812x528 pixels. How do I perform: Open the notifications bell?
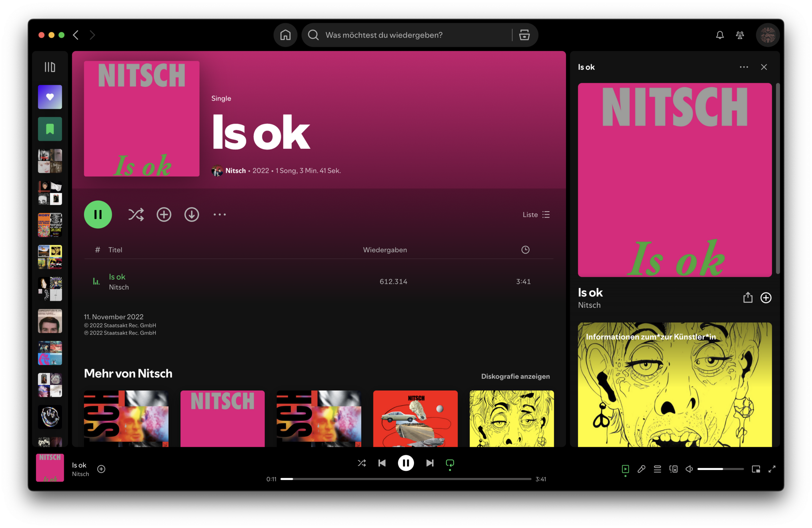[720, 35]
